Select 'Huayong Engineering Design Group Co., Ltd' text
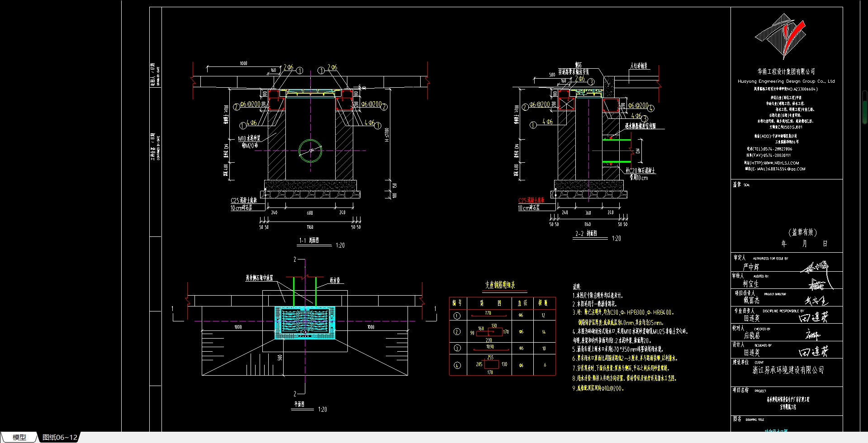Image resolution: width=868 pixels, height=443 pixels. coord(786,81)
